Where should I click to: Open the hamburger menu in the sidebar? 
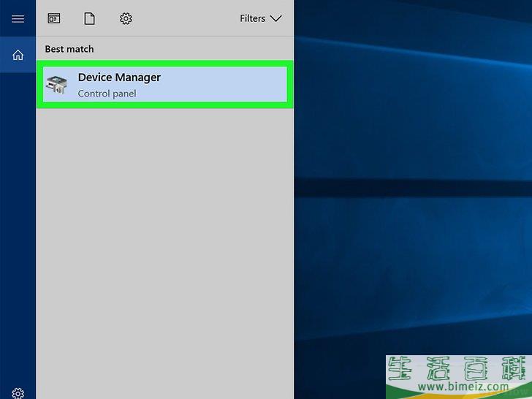click(18, 19)
